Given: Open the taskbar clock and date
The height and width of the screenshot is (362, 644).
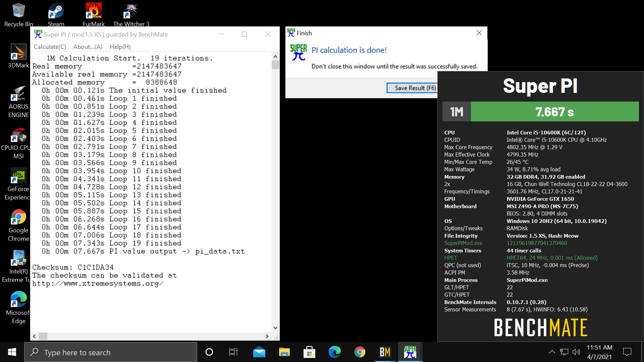Looking at the screenshot, I should [599, 352].
